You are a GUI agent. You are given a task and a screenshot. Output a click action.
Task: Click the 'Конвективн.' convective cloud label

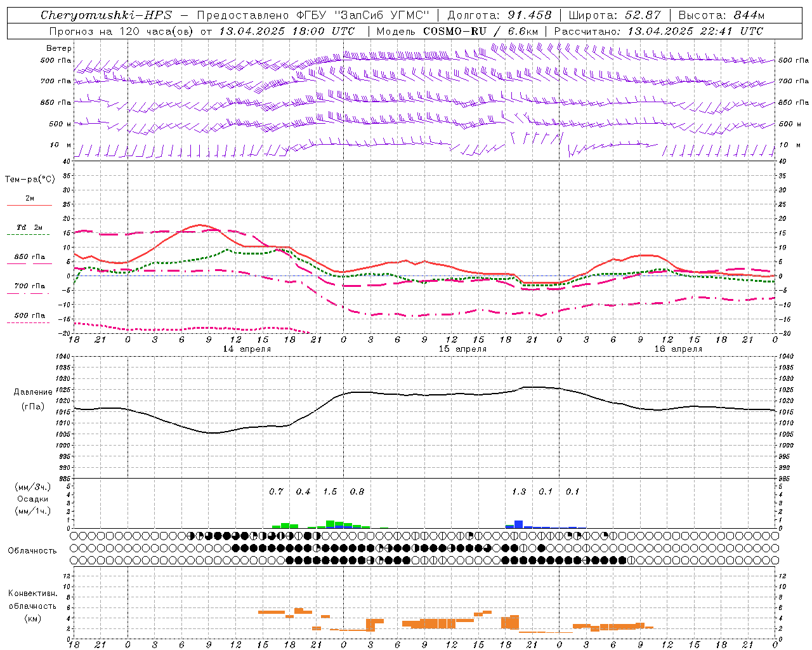point(33,594)
